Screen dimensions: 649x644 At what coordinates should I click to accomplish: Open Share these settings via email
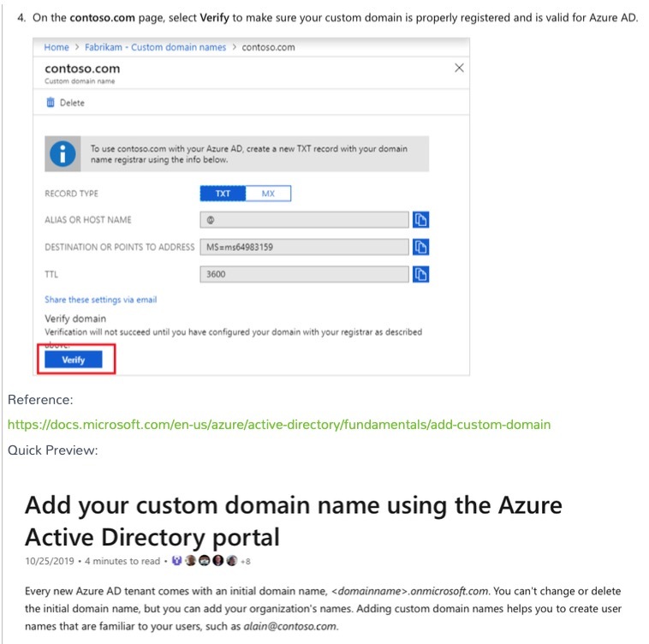pos(100,300)
